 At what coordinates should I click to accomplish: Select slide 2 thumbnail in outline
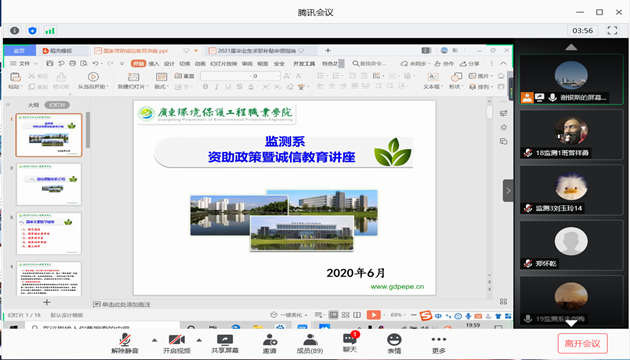pyautogui.click(x=49, y=184)
